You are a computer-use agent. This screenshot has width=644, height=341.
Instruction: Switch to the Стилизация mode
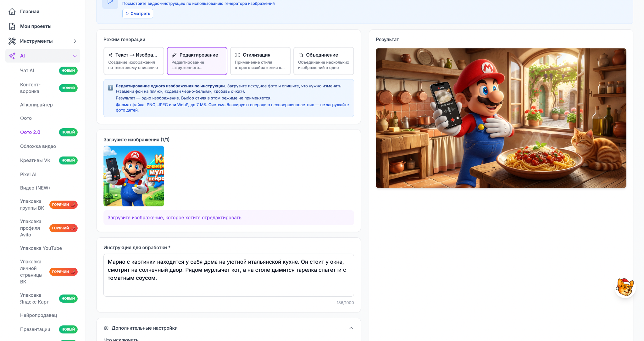click(260, 61)
